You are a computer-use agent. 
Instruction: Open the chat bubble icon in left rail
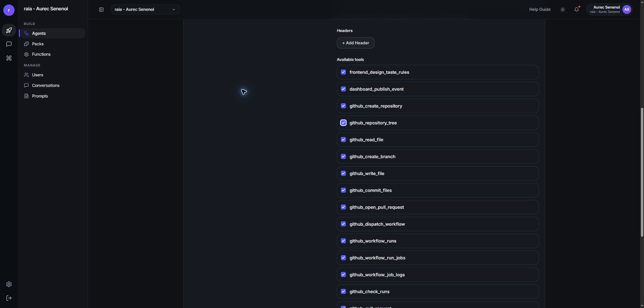tap(9, 44)
